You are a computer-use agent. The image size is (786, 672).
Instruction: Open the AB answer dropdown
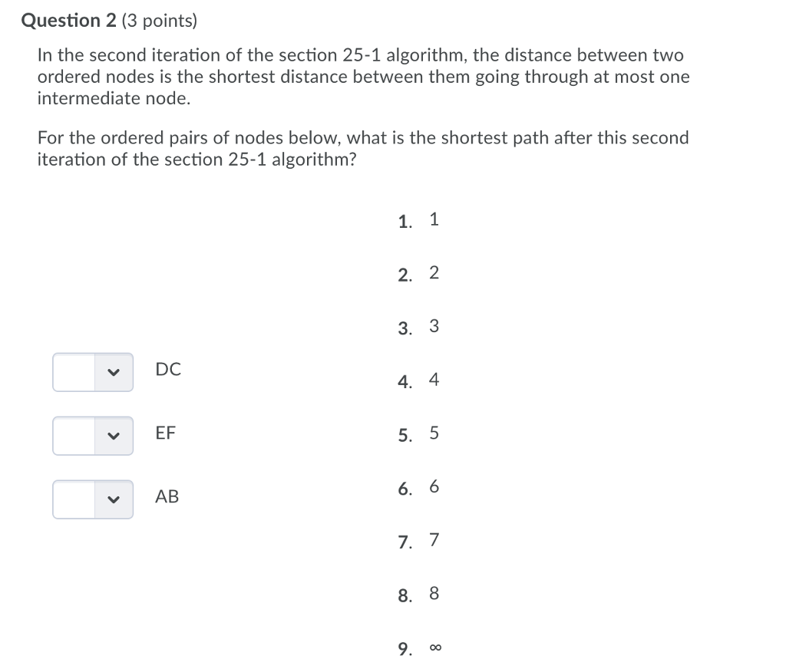(92, 499)
